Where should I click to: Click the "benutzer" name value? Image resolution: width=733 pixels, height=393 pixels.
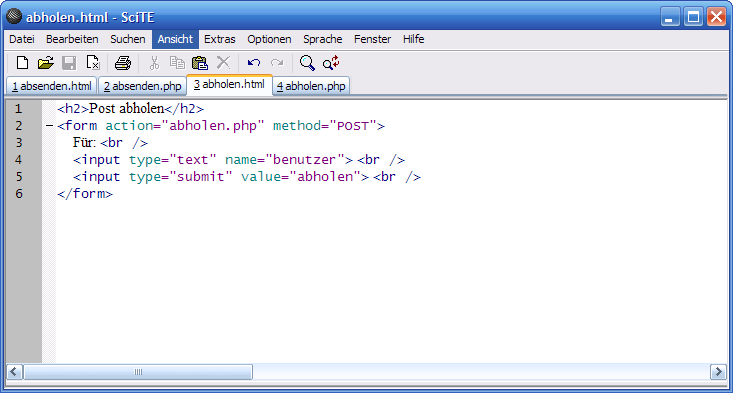tap(305, 160)
